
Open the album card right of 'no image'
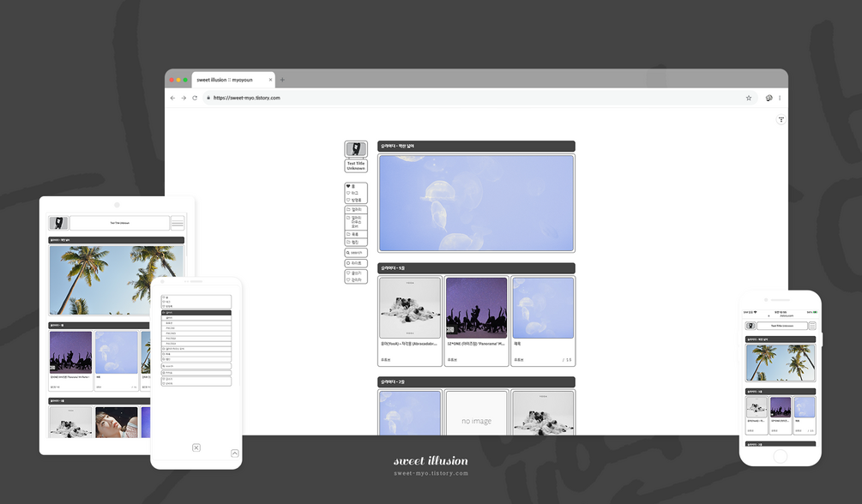pyautogui.click(x=543, y=413)
